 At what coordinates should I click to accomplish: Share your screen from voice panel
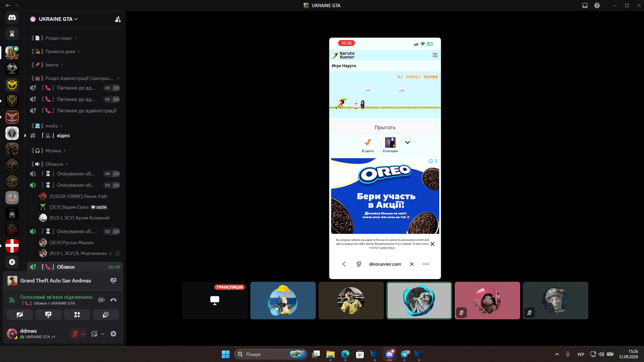48,315
